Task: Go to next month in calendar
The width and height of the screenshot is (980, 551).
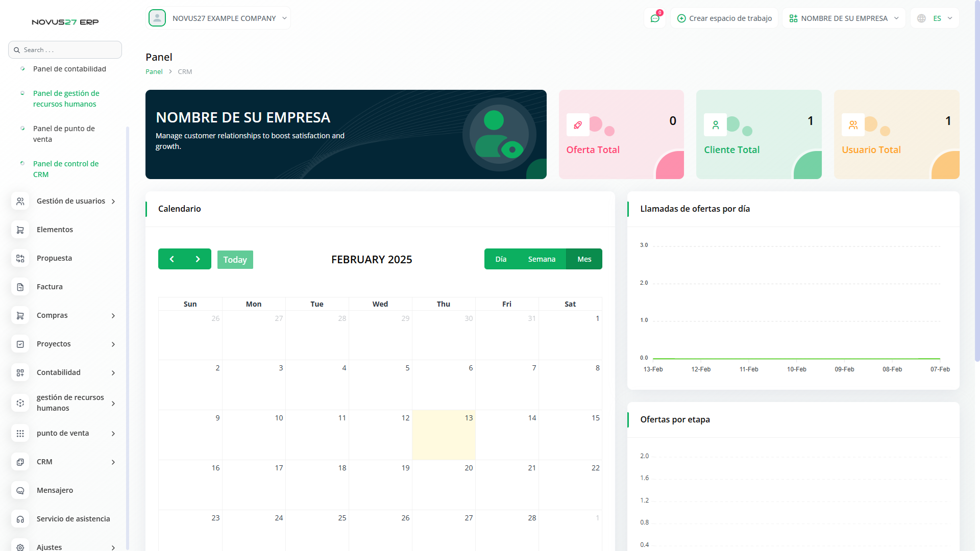Action: tap(198, 259)
